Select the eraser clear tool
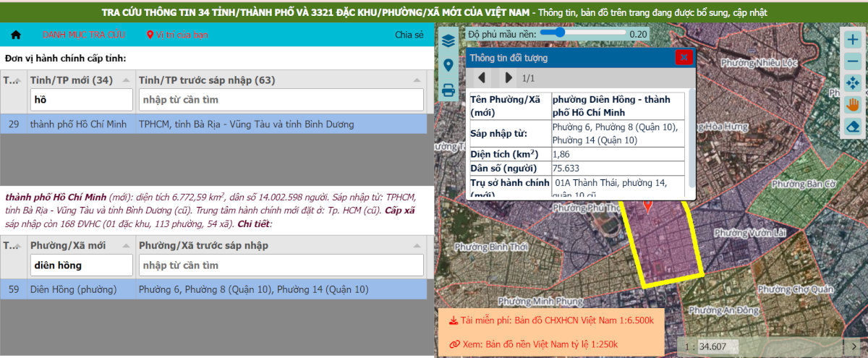This screenshot has height=358, width=868. click(853, 127)
